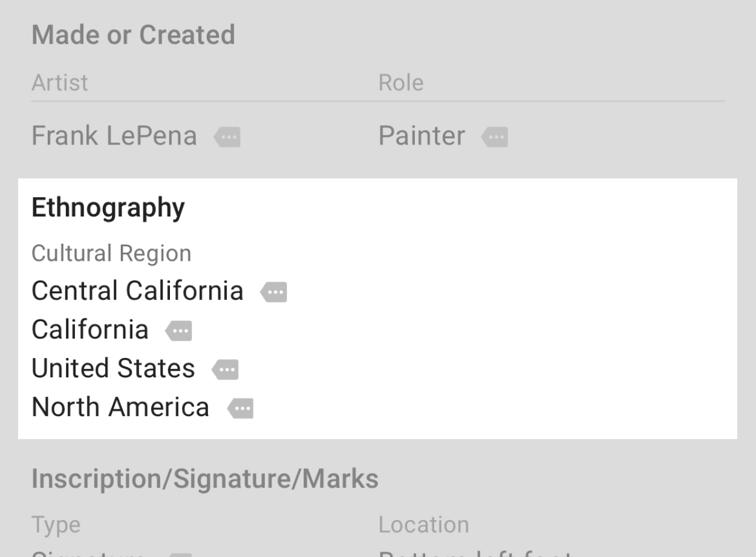Expand the Made or Created section

pyautogui.click(x=133, y=34)
